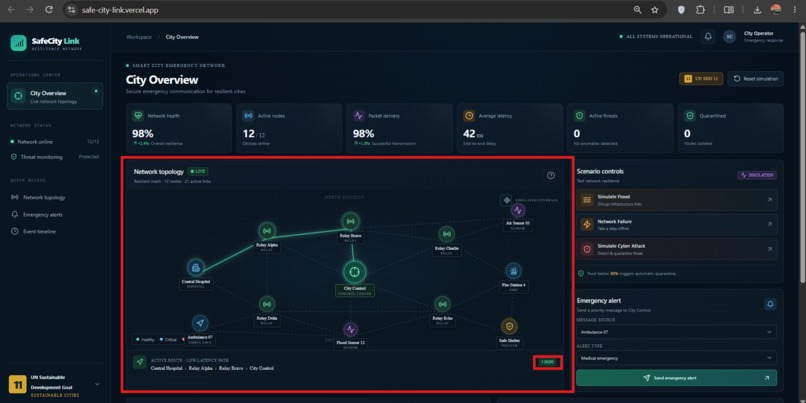Image resolution: width=806 pixels, height=403 pixels.
Task: Click the SafeCity Link logo icon
Action: [x=18, y=43]
